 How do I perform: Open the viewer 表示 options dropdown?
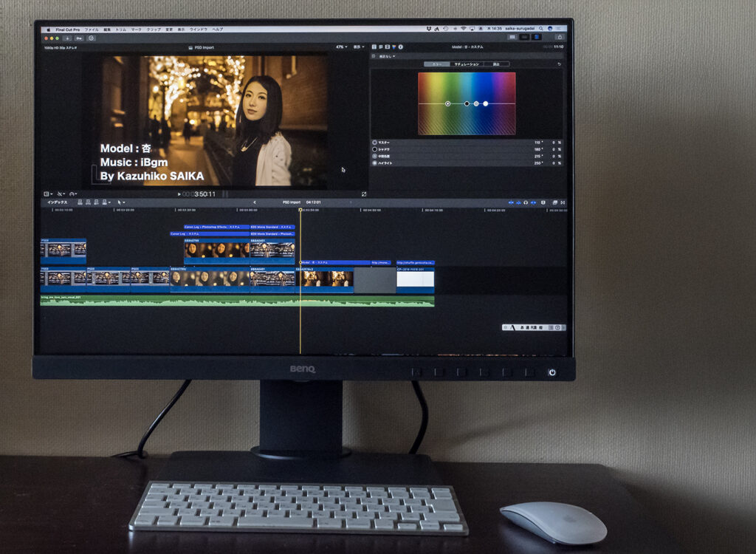point(360,47)
